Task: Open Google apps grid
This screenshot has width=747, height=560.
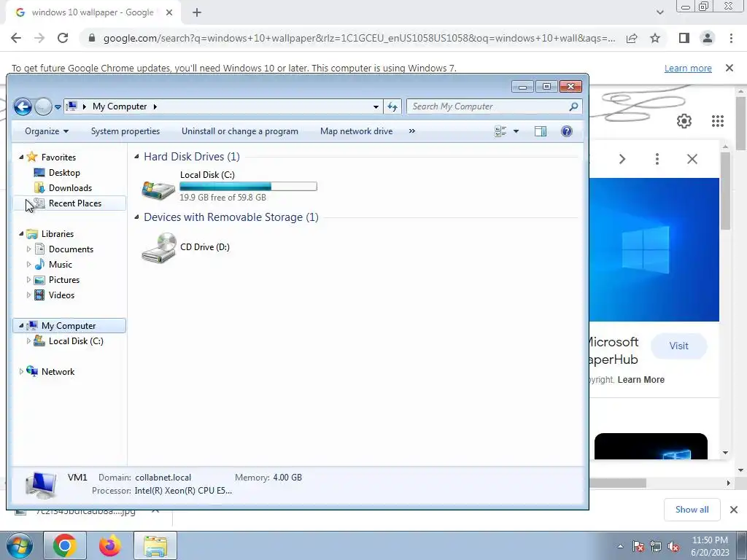Action: [718, 121]
